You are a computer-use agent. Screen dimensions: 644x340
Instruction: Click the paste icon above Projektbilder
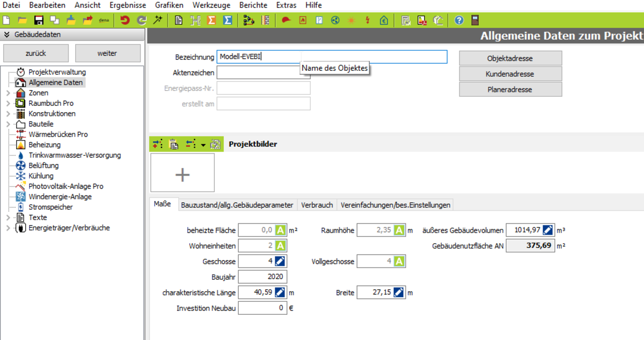pos(173,144)
